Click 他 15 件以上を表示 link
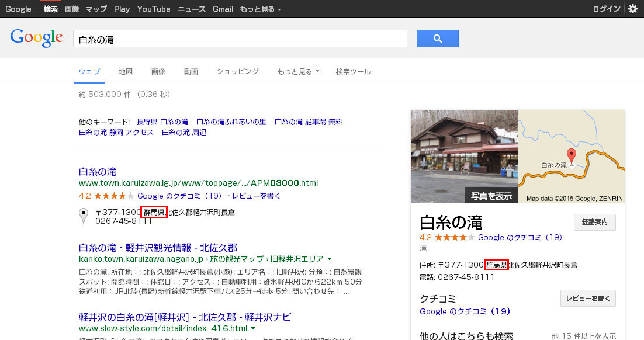The height and width of the screenshot is (340, 644). [584, 336]
